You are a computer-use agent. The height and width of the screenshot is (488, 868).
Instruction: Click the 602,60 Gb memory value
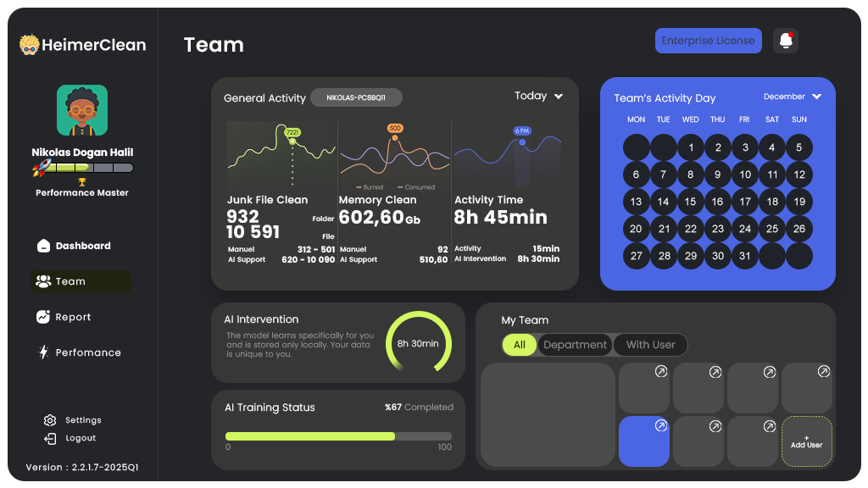[380, 218]
